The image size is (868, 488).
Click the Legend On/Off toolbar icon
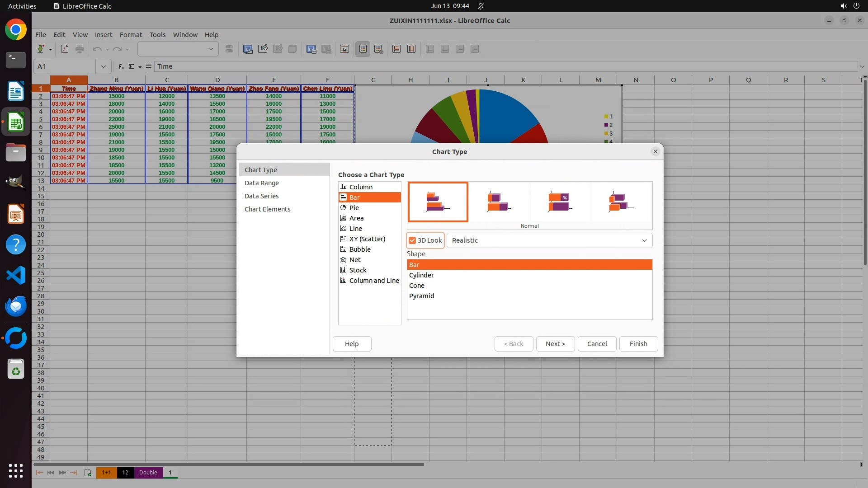pyautogui.click(x=363, y=49)
